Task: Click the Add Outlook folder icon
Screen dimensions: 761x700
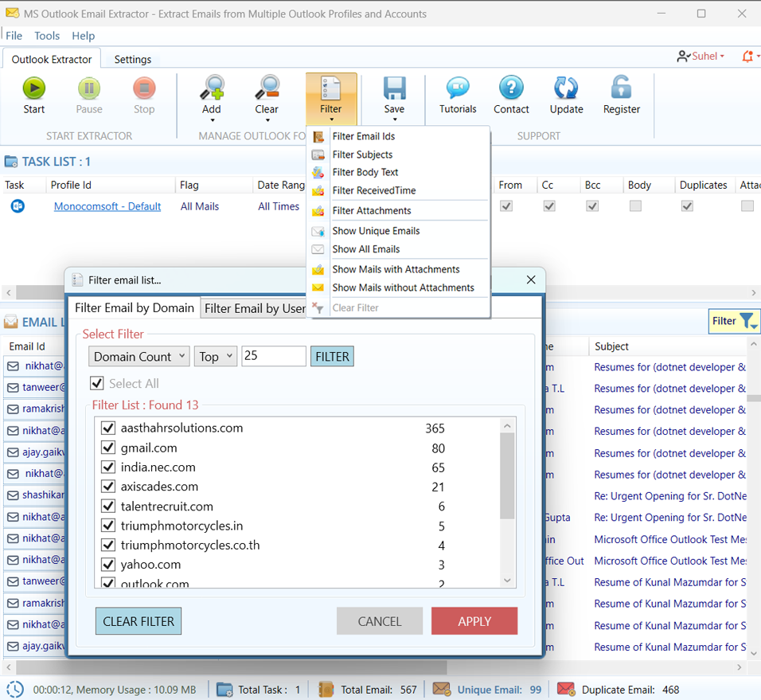Action: [212, 88]
